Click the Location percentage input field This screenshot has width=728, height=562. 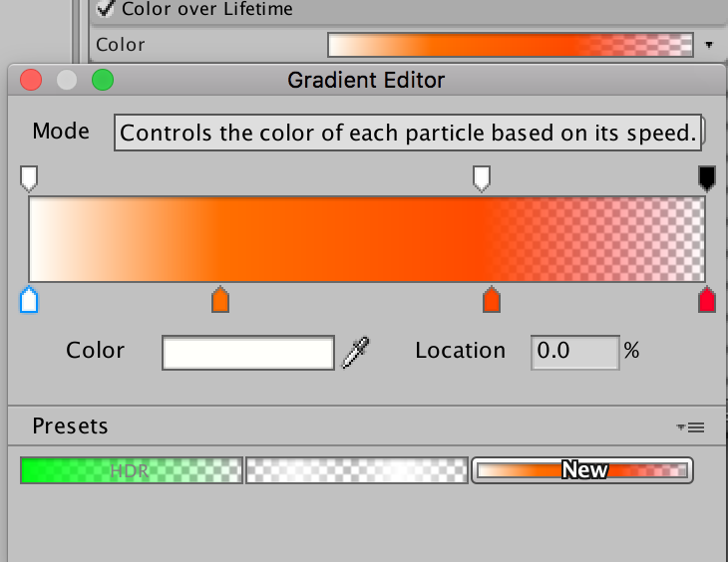coord(575,351)
